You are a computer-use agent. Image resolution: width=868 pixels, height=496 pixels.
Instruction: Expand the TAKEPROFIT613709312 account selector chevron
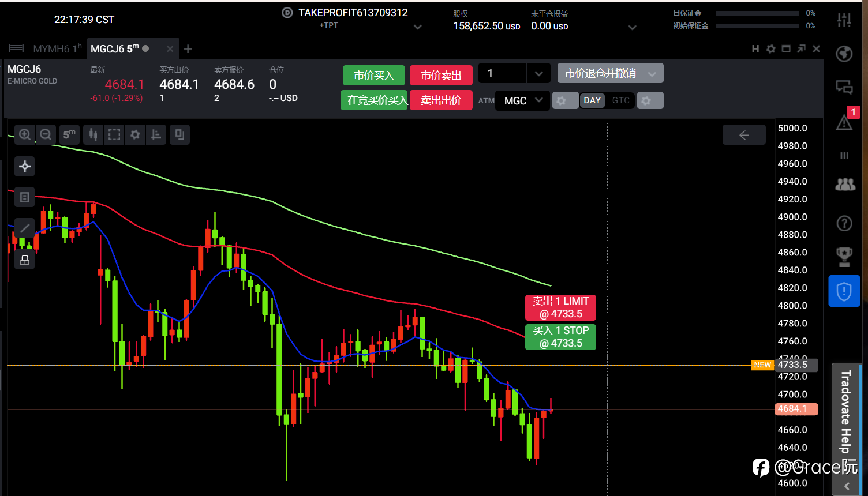pyautogui.click(x=418, y=27)
